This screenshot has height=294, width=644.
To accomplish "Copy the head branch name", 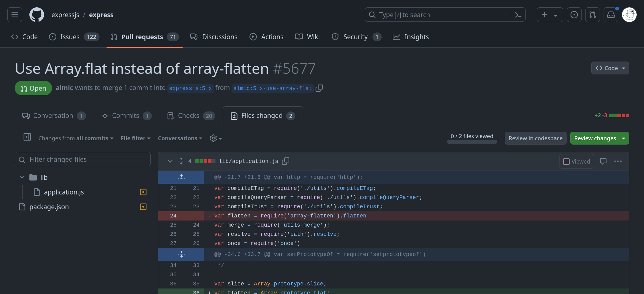I will point(319,88).
